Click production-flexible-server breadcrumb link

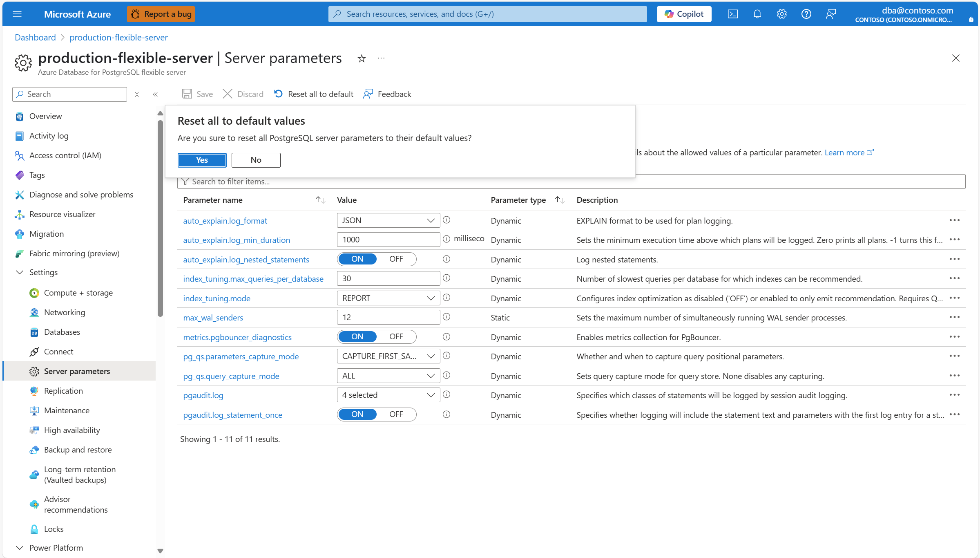118,38
